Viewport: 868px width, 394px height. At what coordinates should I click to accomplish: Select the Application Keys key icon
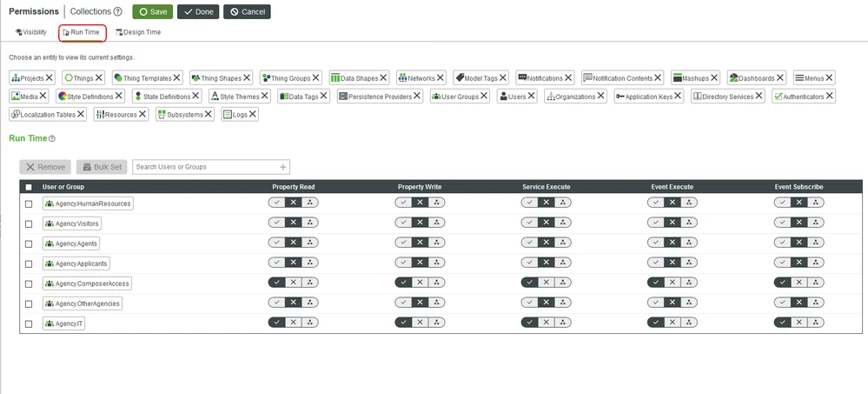pyautogui.click(x=620, y=97)
